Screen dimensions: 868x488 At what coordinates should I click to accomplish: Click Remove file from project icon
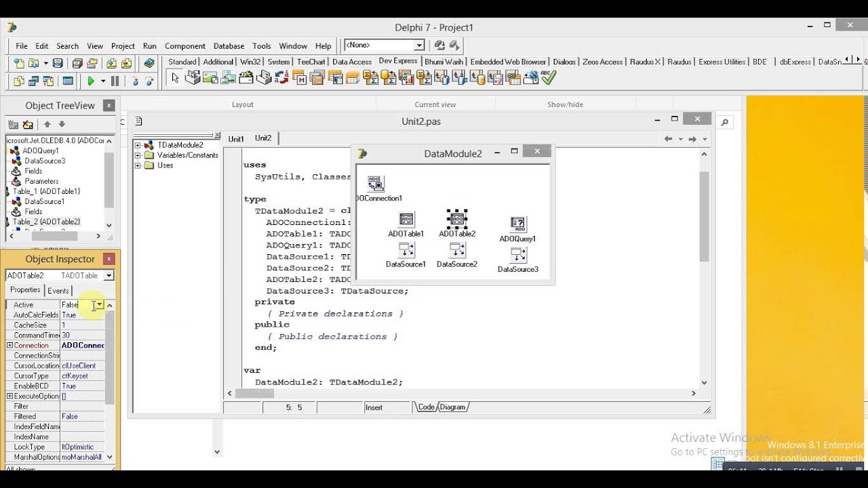click(125, 63)
